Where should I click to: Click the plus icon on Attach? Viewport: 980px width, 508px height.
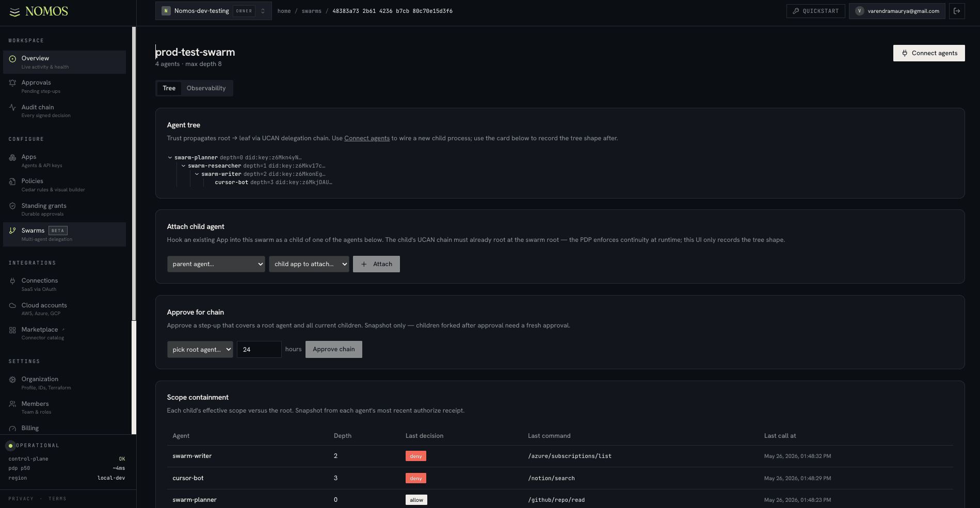(364, 264)
